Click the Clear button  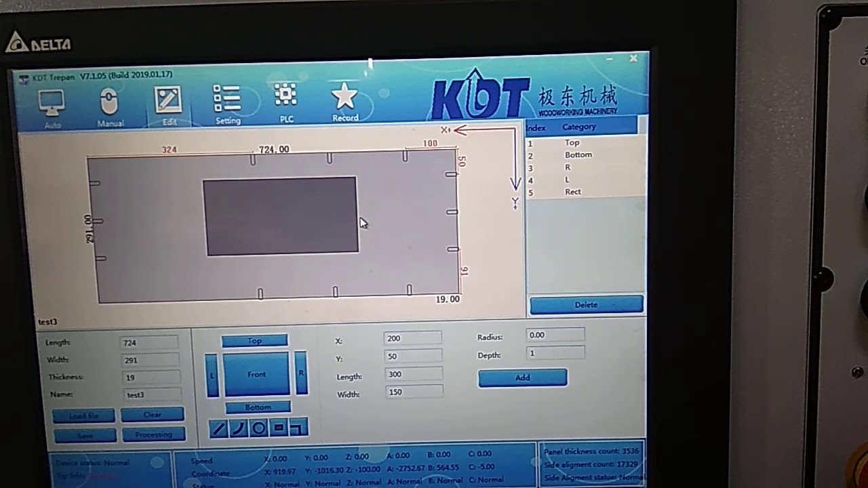point(153,414)
